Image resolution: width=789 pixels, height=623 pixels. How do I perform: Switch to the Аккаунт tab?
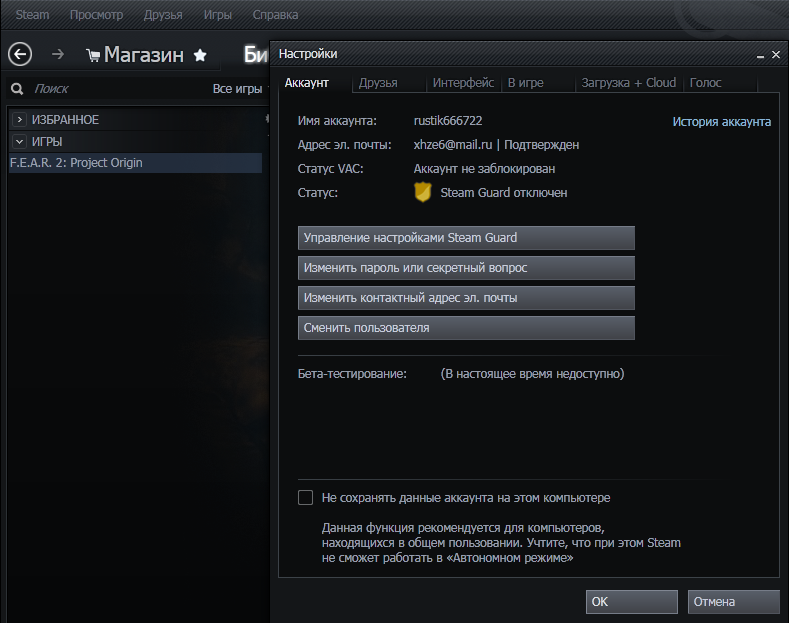(306, 83)
